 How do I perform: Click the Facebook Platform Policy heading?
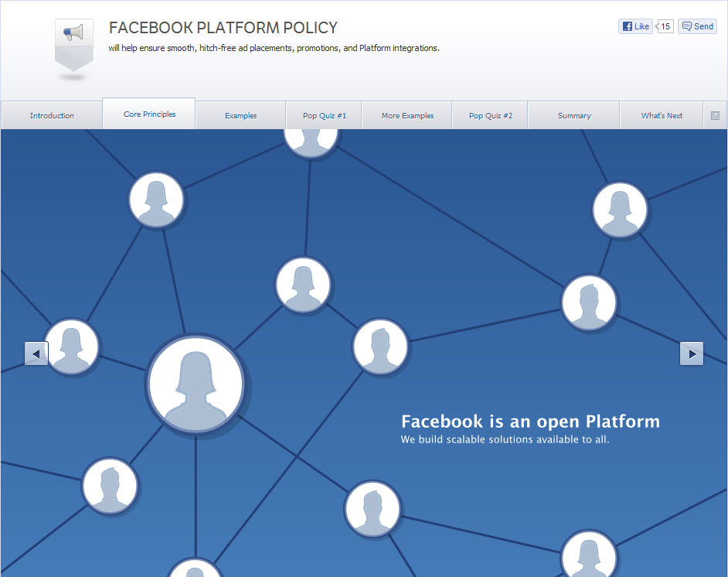(x=223, y=28)
